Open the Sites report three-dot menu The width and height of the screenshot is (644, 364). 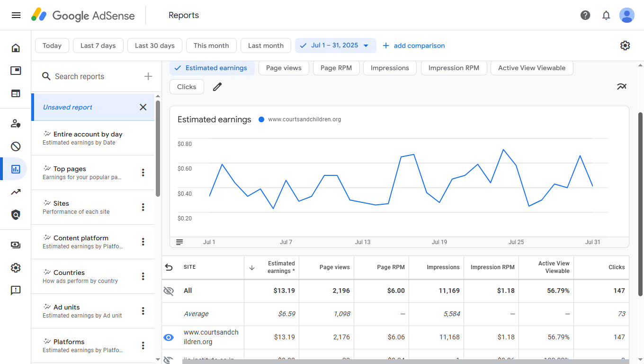pos(143,207)
